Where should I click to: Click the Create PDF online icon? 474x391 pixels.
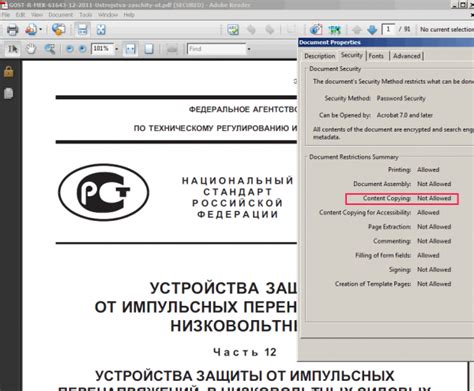tap(31, 30)
